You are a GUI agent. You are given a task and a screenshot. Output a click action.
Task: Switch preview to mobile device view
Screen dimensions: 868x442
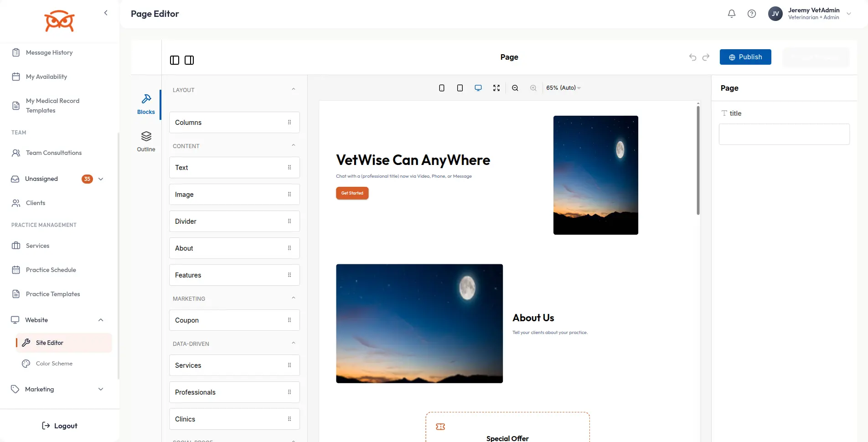442,88
